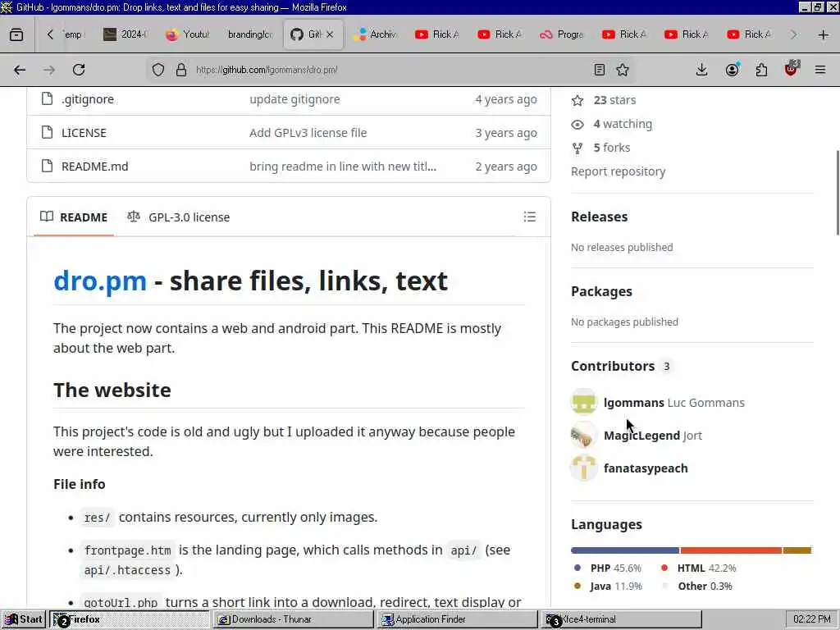Image resolution: width=840 pixels, height=630 pixels.
Task: Click Java segment of language bar
Action: coord(797,550)
